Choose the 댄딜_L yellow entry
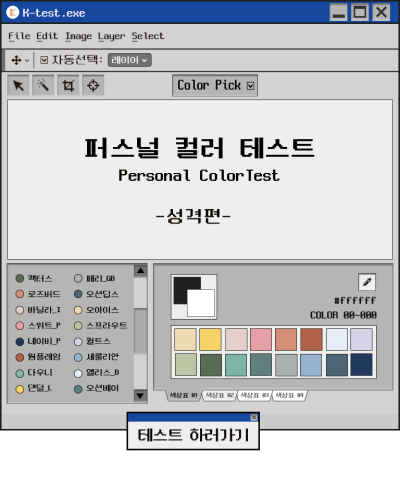This screenshot has width=400, height=492. (x=34, y=388)
